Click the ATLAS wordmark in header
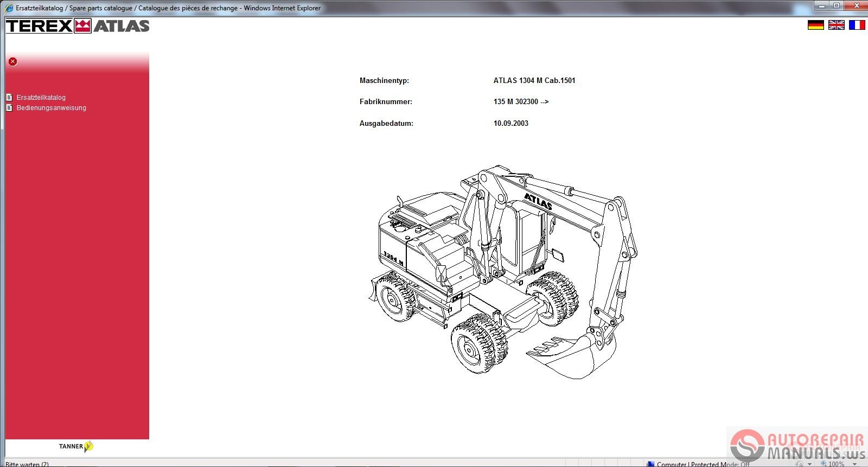 point(122,26)
